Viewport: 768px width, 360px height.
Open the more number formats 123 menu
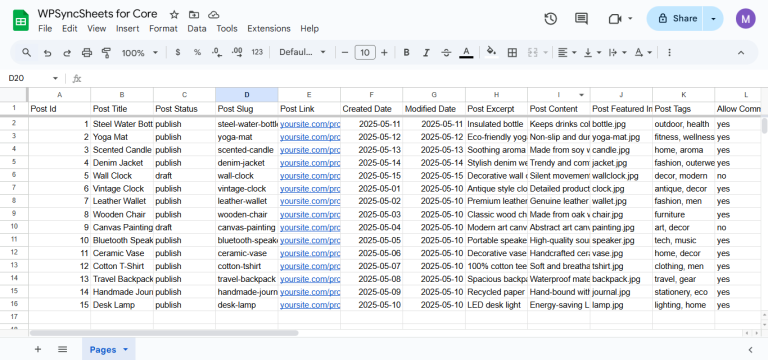(257, 52)
